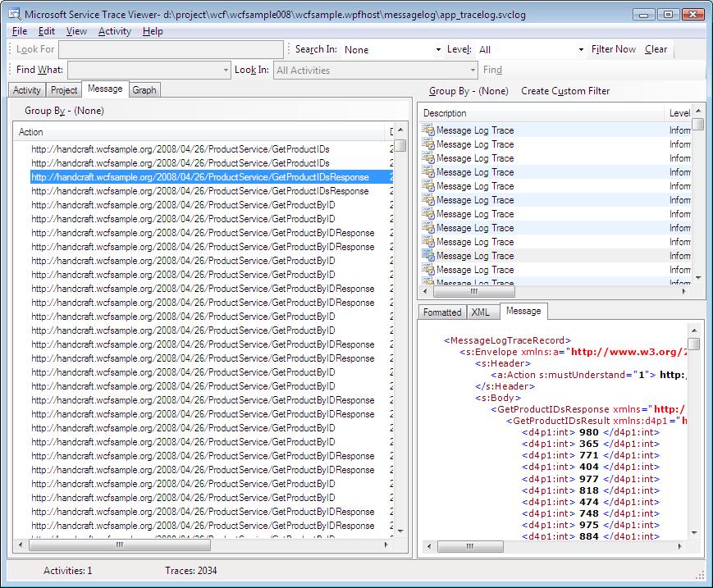Click the up arrow of the trace list scrollbar
The image size is (713, 588).
click(698, 111)
